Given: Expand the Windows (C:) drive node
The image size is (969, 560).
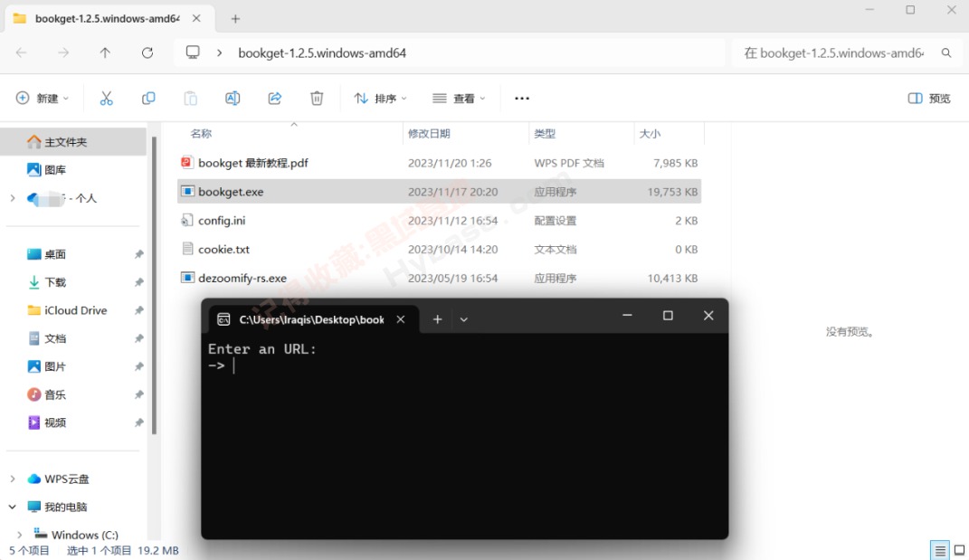Looking at the screenshot, I should [x=20, y=535].
